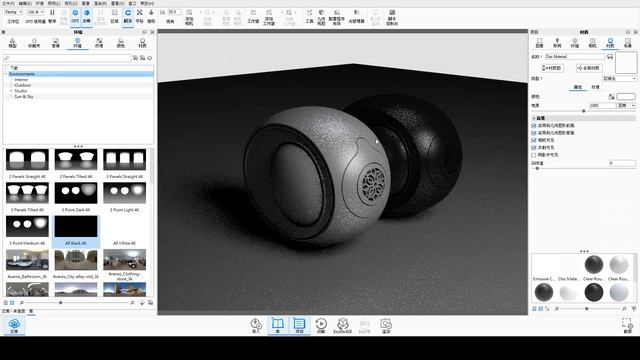Viewport: 640px width, 360px height.
Task: Toggle the 去噪 denoise button
Action: [x=87, y=16]
